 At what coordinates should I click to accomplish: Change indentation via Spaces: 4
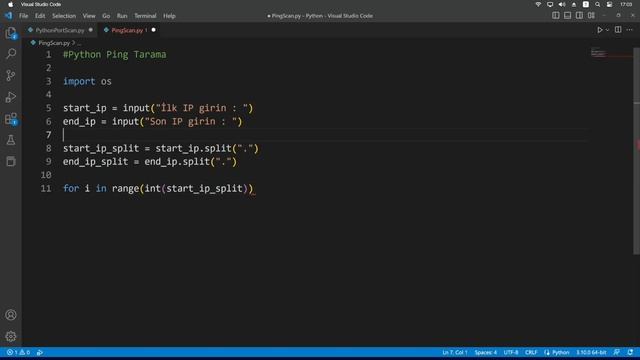pos(486,352)
